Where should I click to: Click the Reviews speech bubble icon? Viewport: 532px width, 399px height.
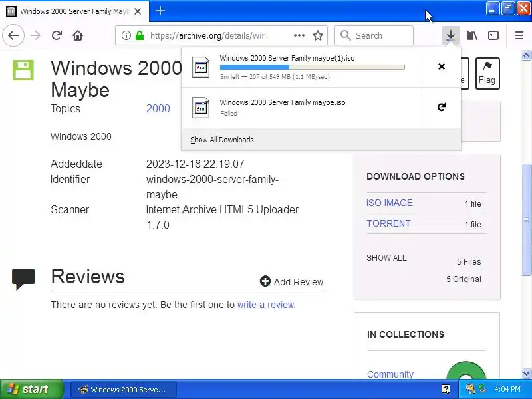click(23, 279)
